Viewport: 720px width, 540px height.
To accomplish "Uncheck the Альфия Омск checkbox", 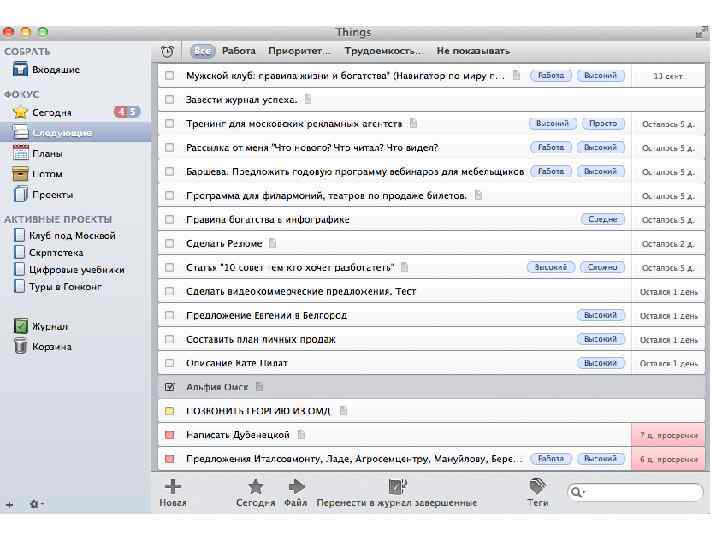I will coord(169,387).
